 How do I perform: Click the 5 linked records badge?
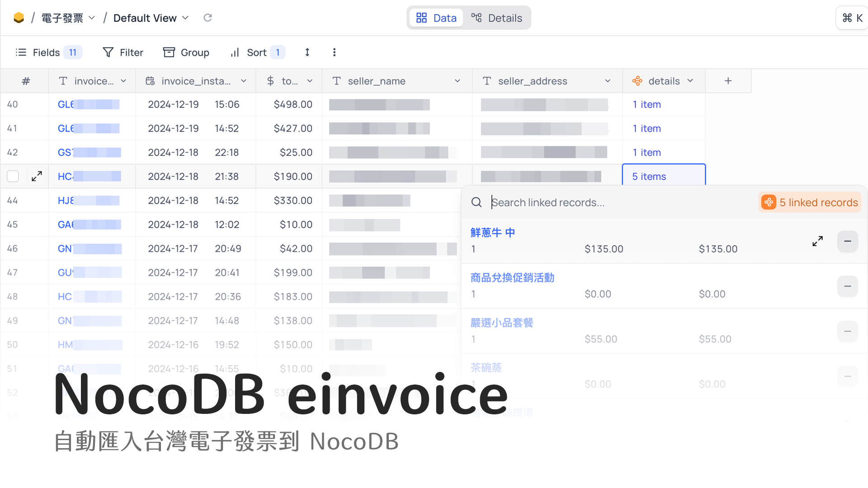[809, 202]
